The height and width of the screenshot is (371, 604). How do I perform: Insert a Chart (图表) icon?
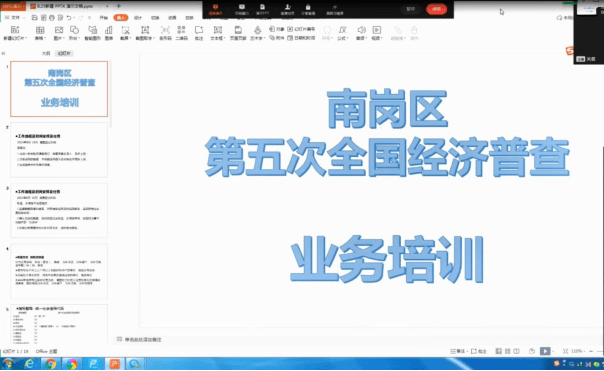(x=109, y=30)
